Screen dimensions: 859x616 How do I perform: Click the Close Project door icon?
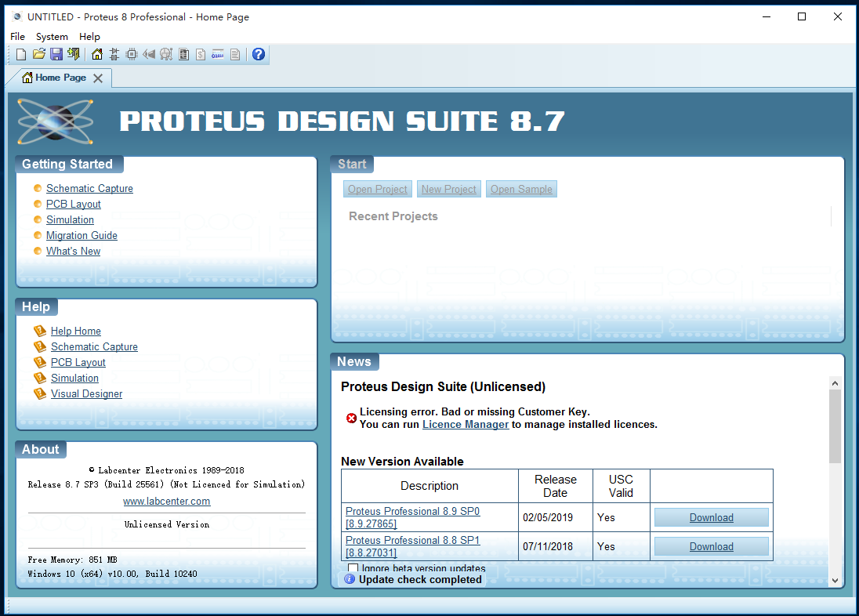point(74,54)
